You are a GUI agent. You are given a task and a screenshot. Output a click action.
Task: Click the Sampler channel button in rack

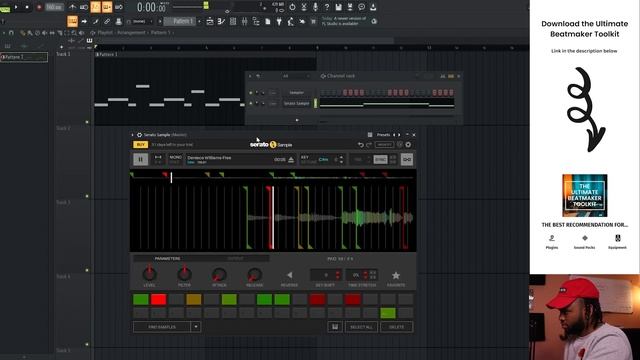297,93
